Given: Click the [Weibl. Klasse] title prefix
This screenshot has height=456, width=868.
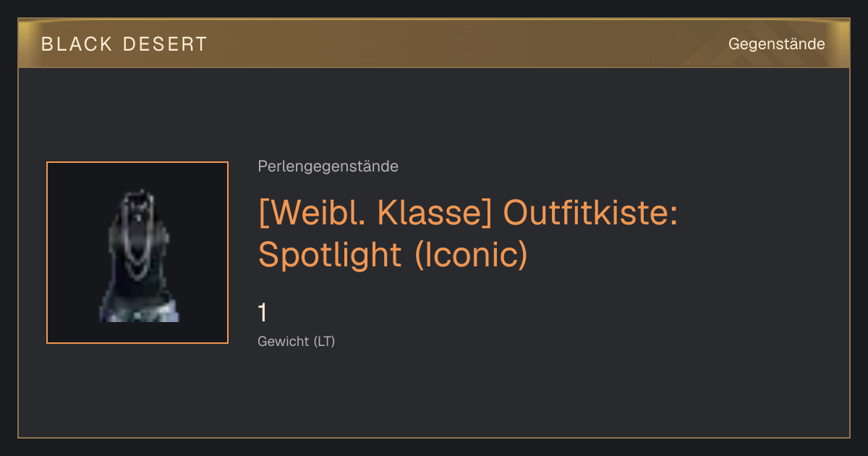Looking at the screenshot, I should [x=375, y=214].
